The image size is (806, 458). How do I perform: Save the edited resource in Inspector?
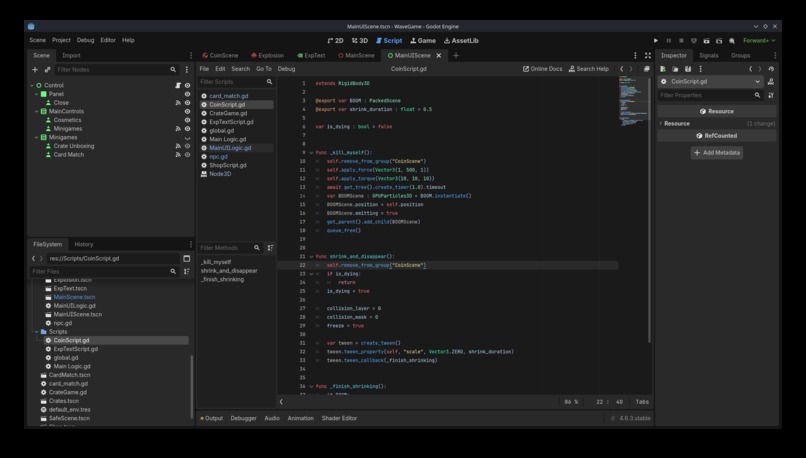pos(688,69)
